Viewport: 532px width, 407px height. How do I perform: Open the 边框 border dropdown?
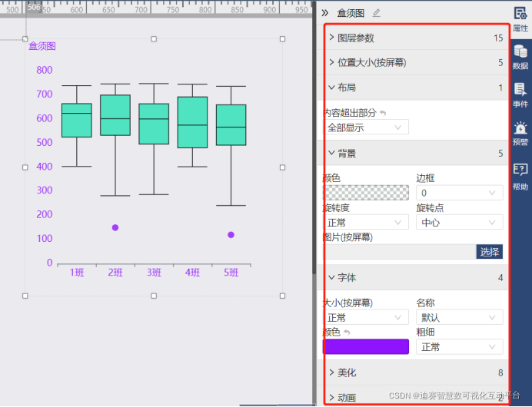pyautogui.click(x=460, y=193)
